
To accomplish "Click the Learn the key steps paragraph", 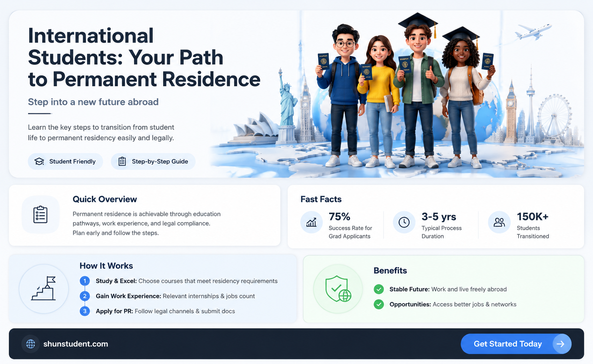I will pyautogui.click(x=101, y=133).
